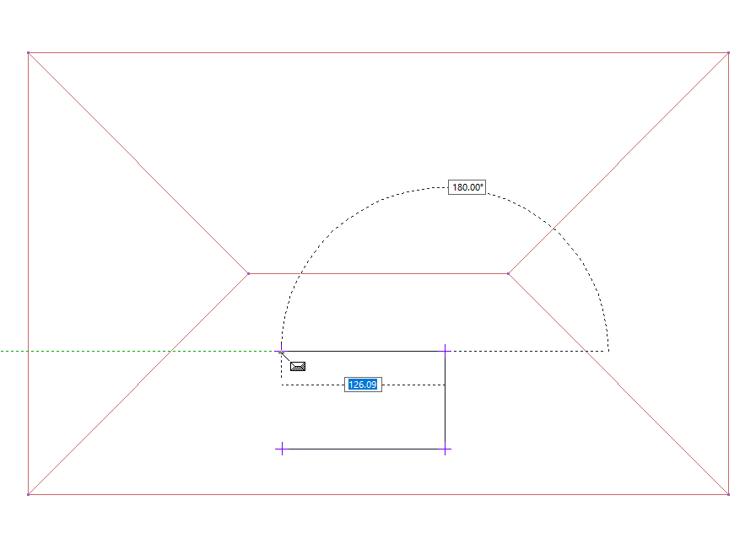The image size is (756, 549).
Task: Click the right endpoint of the ridge line
Action: pos(508,273)
